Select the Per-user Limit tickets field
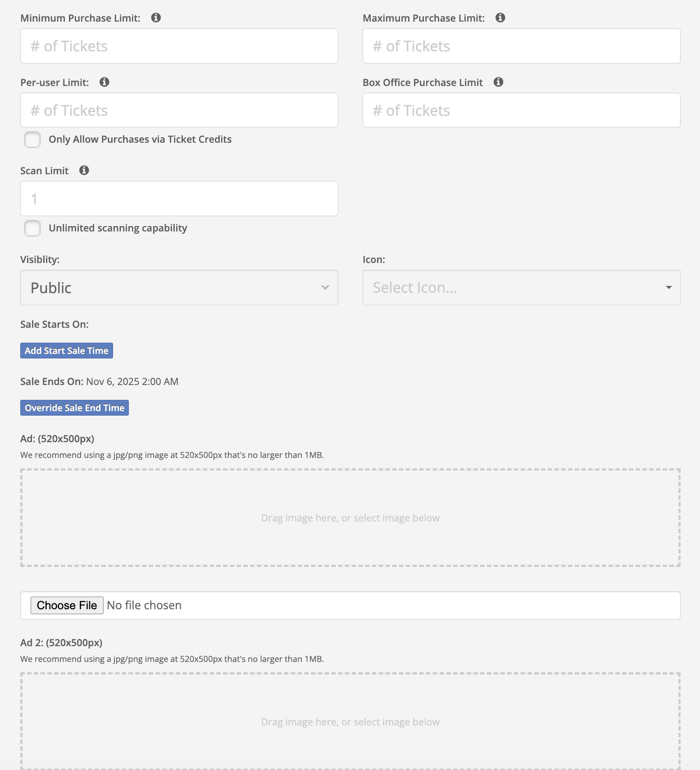Image resolution: width=700 pixels, height=770 pixels. click(179, 110)
